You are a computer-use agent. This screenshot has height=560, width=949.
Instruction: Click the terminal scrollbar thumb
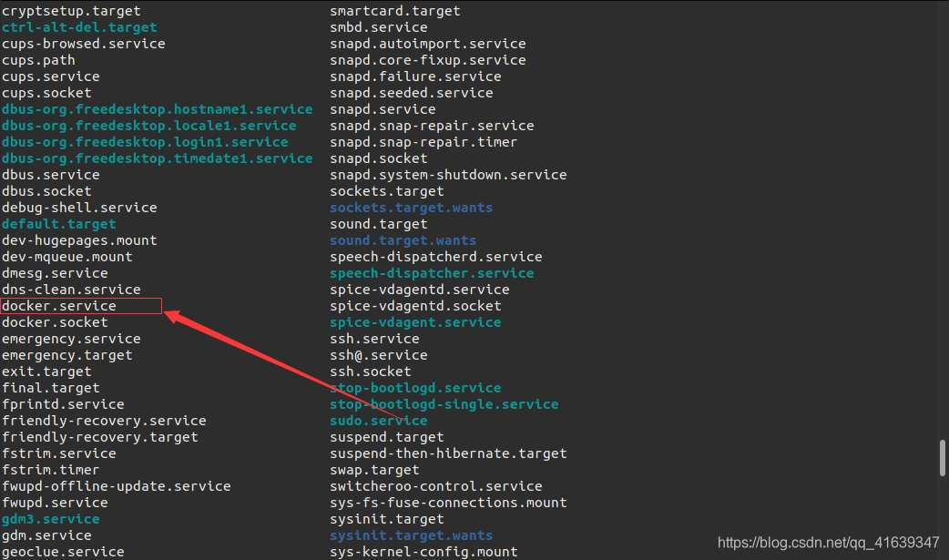click(x=943, y=458)
